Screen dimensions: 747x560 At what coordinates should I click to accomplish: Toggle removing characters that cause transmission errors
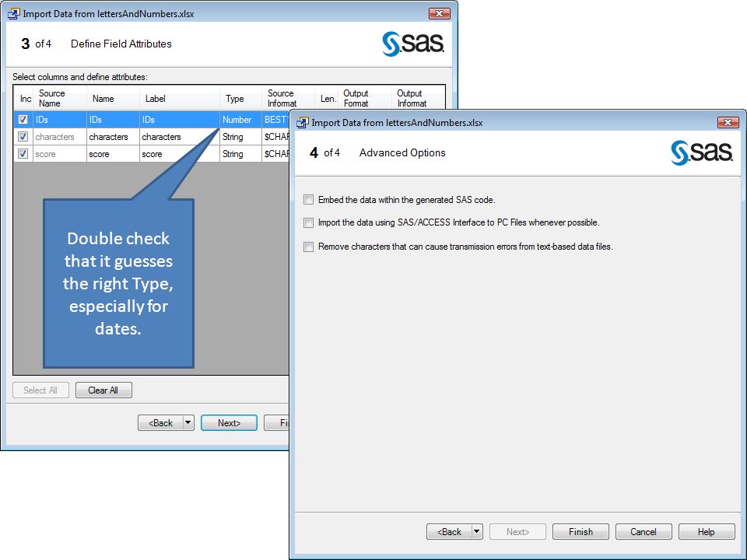(309, 247)
